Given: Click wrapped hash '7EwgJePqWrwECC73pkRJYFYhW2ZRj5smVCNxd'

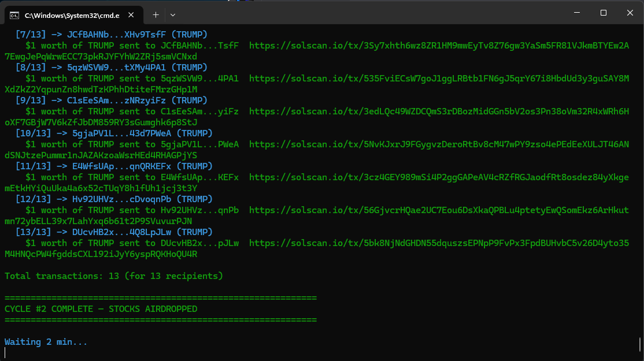Looking at the screenshot, I should pyautogui.click(x=101, y=57).
